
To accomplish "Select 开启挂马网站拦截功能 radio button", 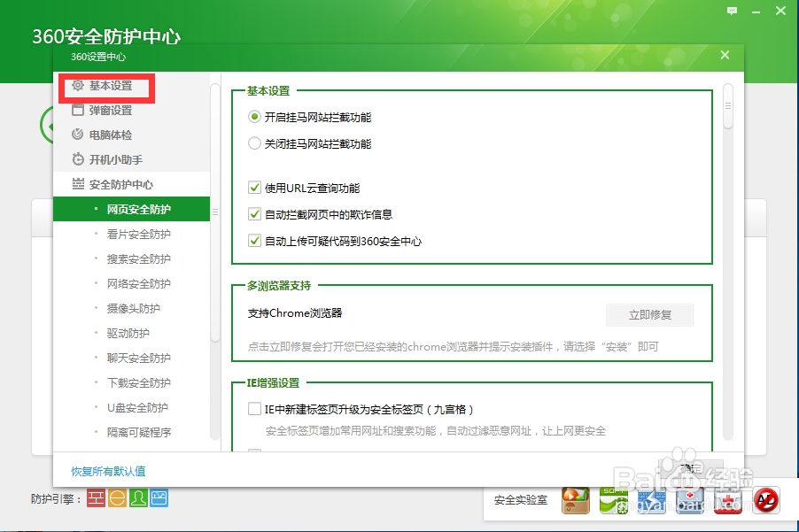I will pyautogui.click(x=254, y=117).
